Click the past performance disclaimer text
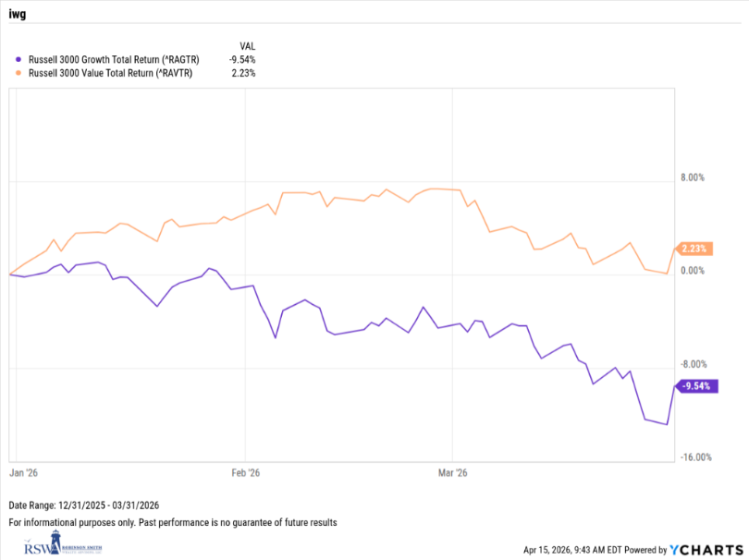 (173, 522)
